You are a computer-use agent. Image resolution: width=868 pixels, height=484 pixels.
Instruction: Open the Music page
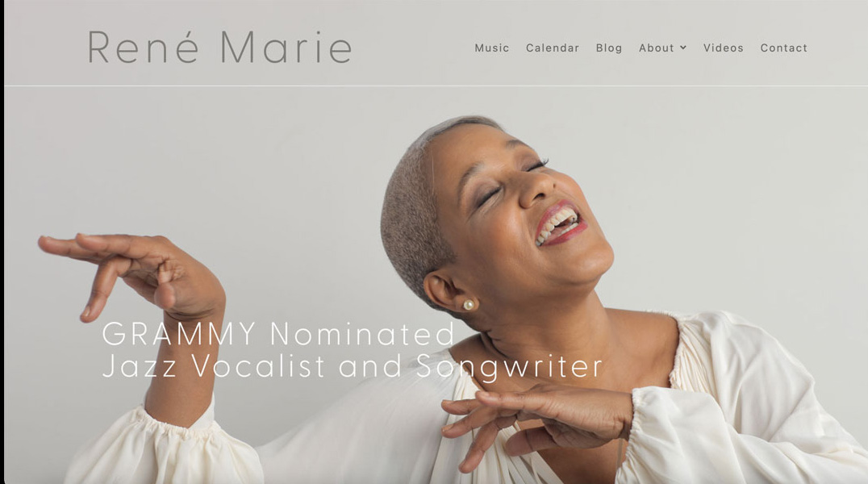tap(491, 48)
